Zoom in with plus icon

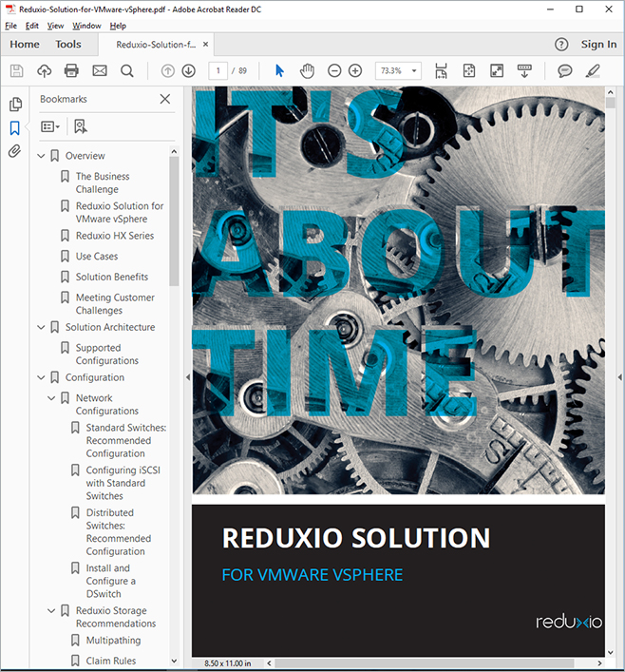(355, 70)
